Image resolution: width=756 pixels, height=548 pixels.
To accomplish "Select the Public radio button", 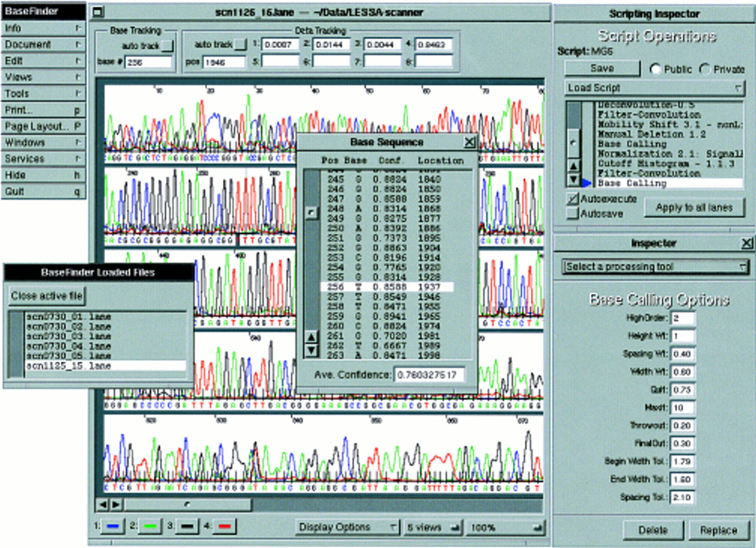I will point(655,69).
